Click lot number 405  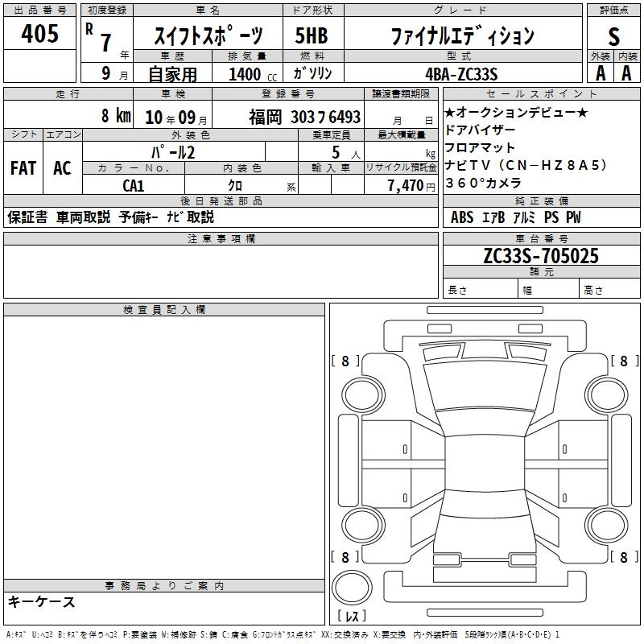click(x=39, y=33)
